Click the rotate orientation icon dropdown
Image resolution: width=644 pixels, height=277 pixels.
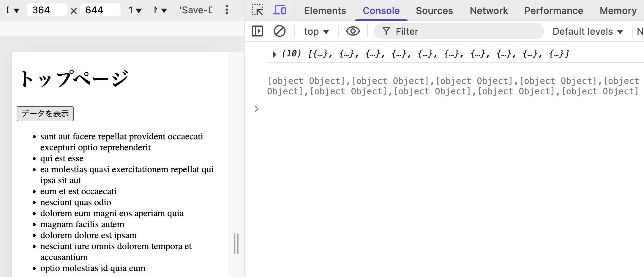[160, 10]
